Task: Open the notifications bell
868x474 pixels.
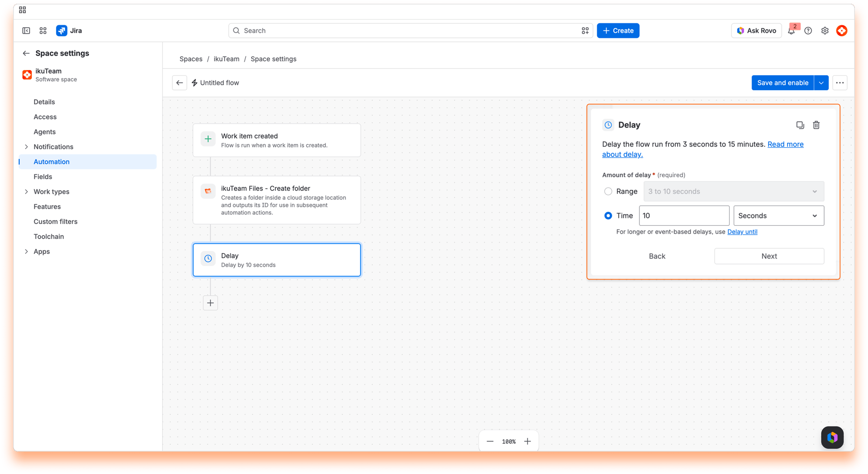Action: point(791,31)
